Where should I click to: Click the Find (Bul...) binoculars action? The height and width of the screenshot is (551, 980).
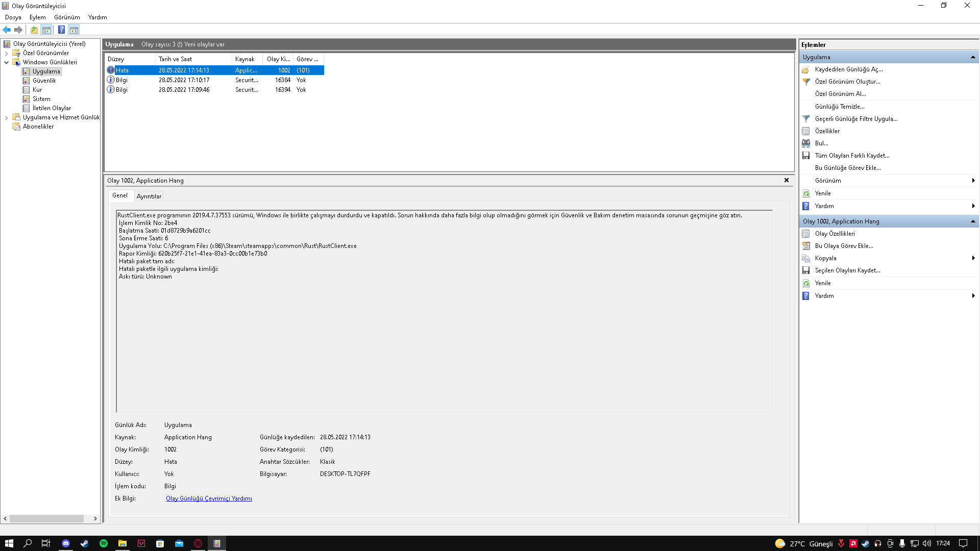806,143
